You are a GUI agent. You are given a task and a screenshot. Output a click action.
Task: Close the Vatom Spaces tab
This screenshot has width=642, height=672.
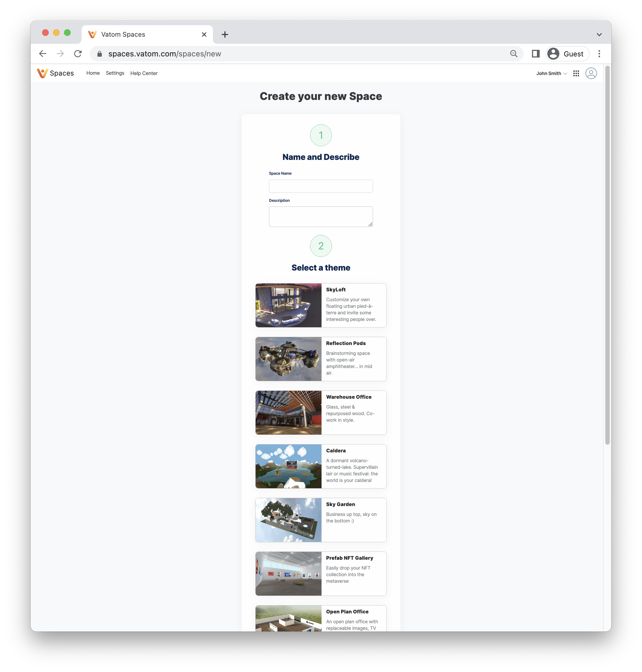(204, 35)
